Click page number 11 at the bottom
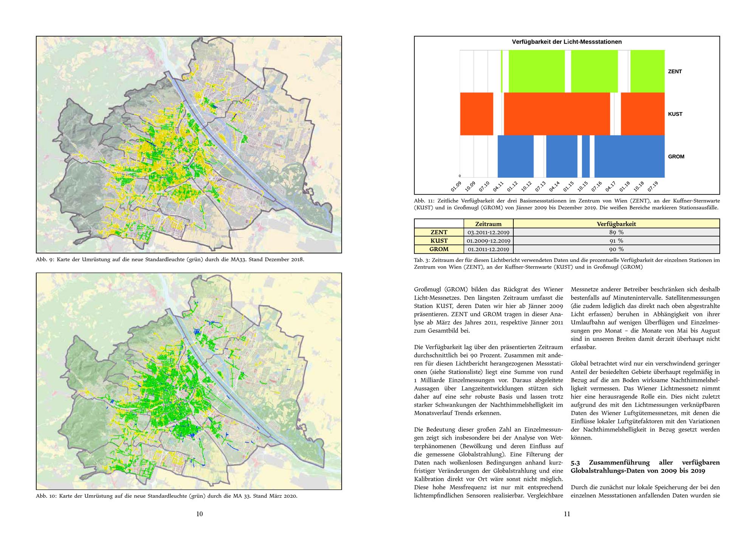The image size is (756, 534). [567, 514]
